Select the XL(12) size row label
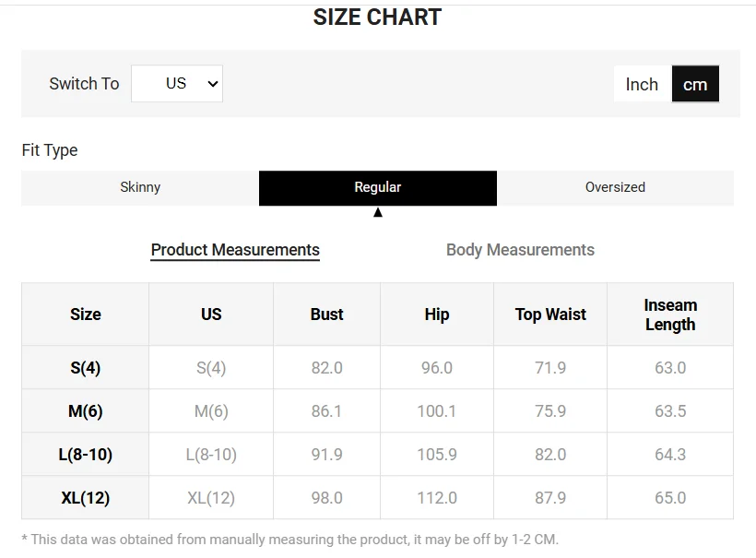 coord(86,498)
